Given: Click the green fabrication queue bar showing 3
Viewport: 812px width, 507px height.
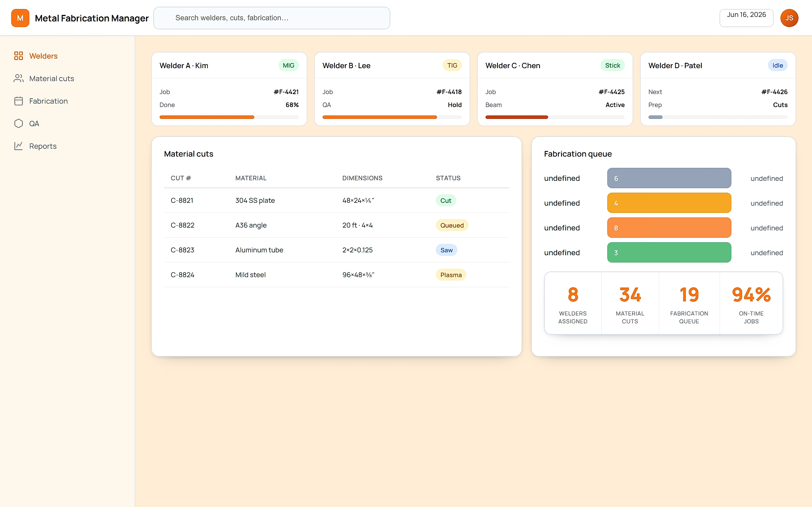Looking at the screenshot, I should pos(669,252).
